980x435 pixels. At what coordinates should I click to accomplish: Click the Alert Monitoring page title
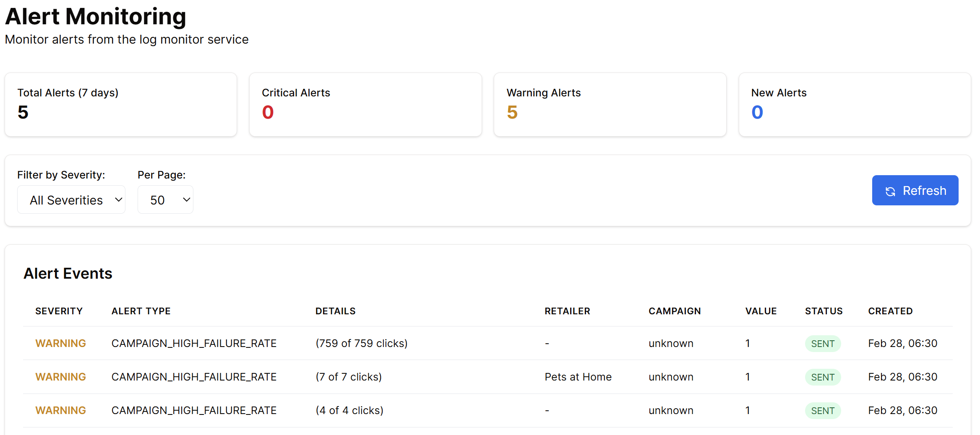[96, 17]
